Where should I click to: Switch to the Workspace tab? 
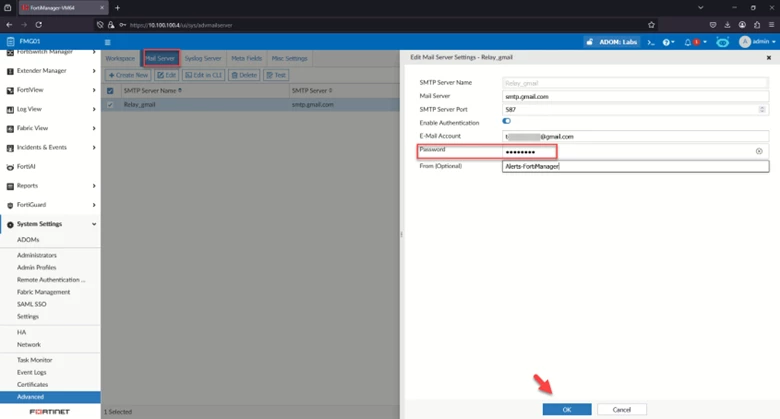pyautogui.click(x=120, y=58)
